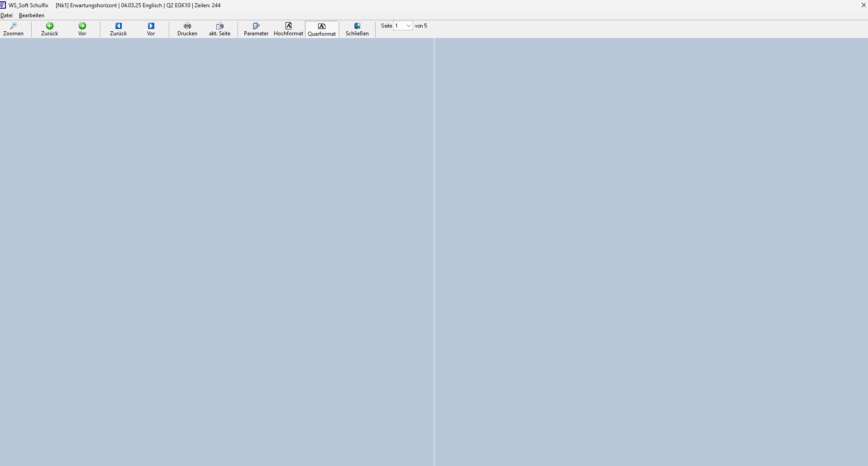Open the Bearbeiten menu
The height and width of the screenshot is (466, 868).
click(x=32, y=15)
